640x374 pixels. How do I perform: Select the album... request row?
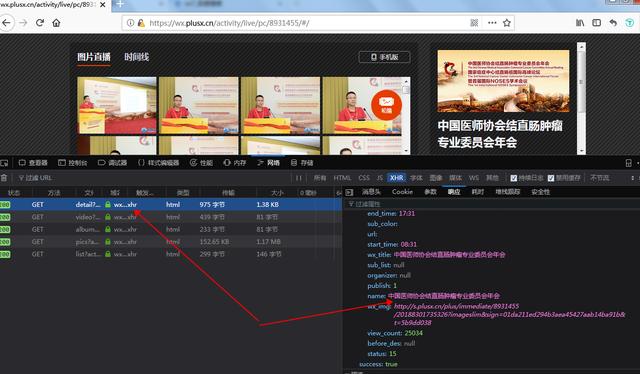point(171,229)
